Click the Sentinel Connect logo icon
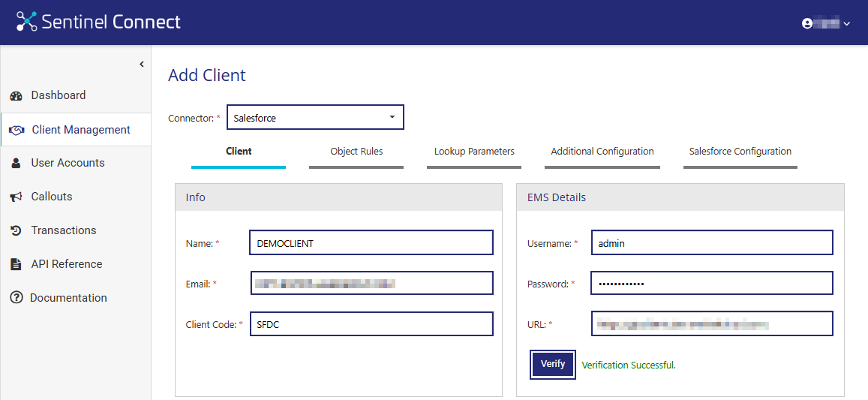The image size is (868, 400). click(27, 21)
